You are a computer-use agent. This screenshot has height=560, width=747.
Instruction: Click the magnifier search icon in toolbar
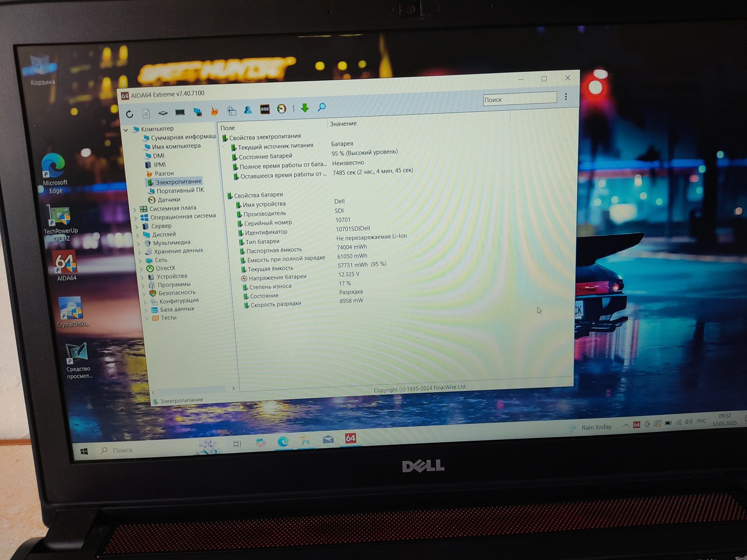[x=322, y=108]
